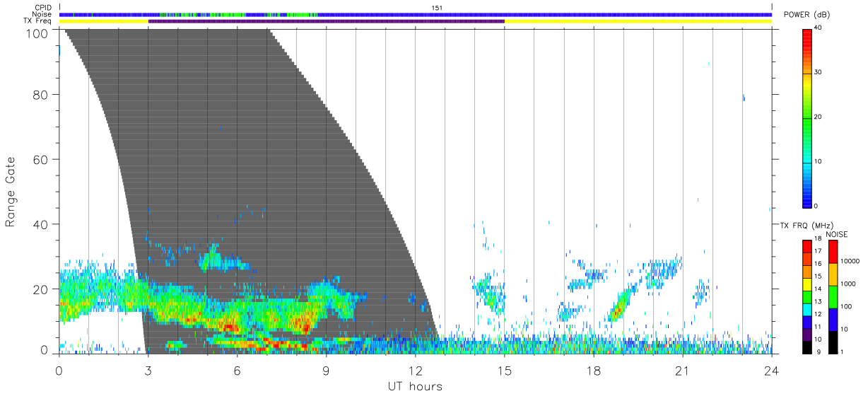
Task: Click the '12' label on TX FRQ legend
Action: coord(818,314)
